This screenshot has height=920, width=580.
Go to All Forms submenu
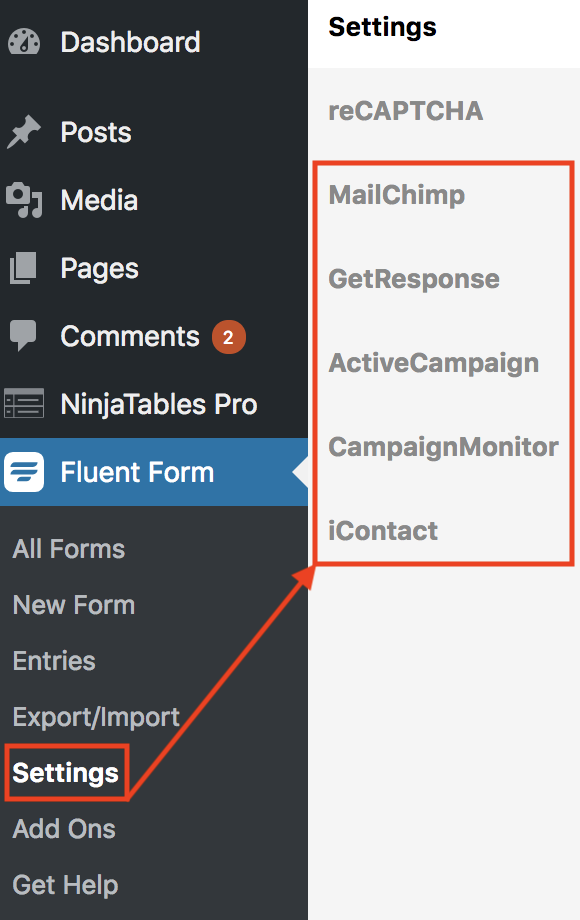pyautogui.click(x=69, y=549)
